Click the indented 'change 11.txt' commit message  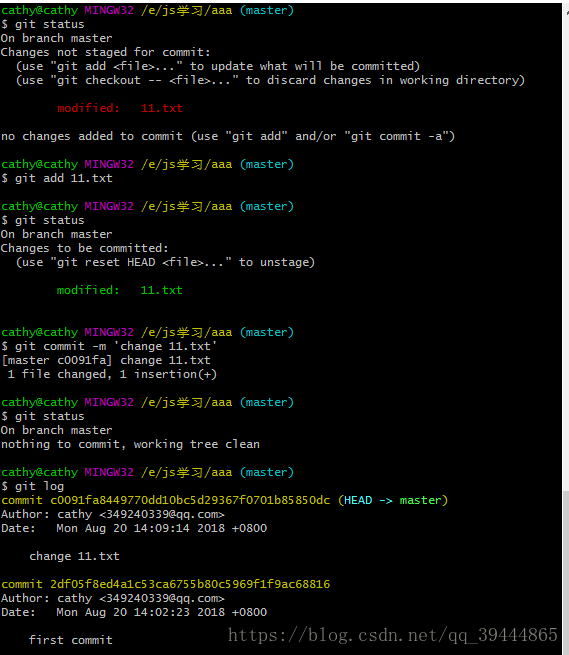(x=74, y=556)
